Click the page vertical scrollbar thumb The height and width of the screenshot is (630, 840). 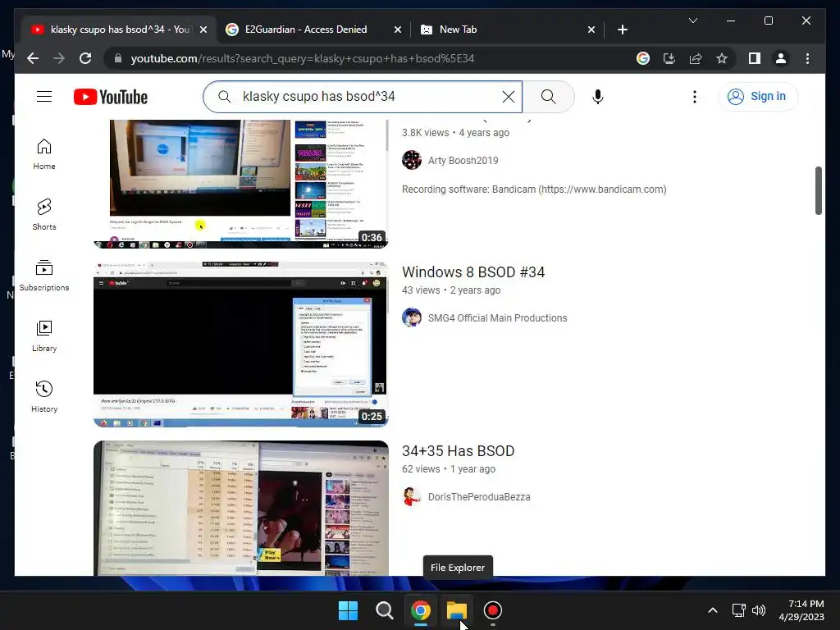(x=818, y=190)
